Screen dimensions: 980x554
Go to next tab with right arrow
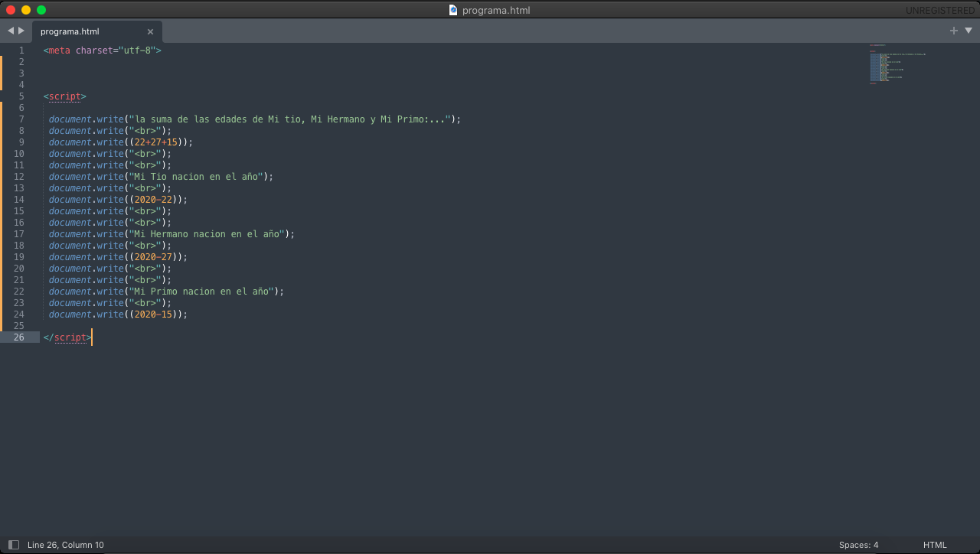[x=21, y=31]
